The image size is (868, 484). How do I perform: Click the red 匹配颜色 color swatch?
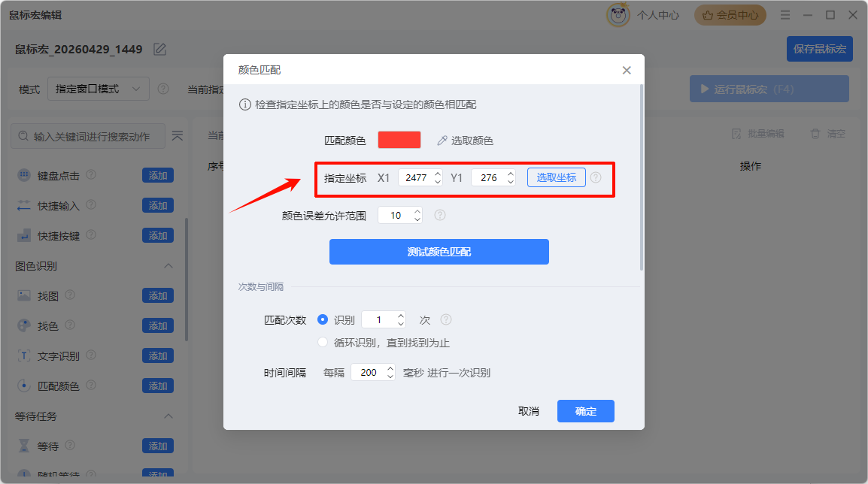point(399,140)
